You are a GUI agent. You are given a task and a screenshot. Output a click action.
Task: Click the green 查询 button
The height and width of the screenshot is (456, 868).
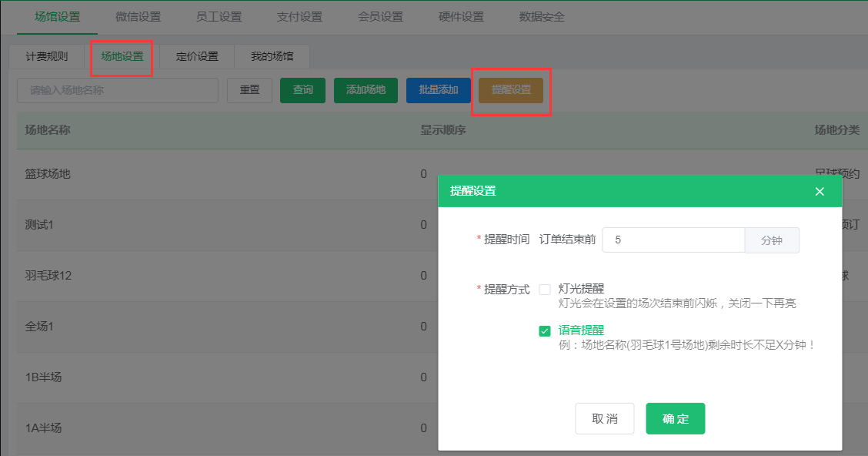[x=302, y=90]
